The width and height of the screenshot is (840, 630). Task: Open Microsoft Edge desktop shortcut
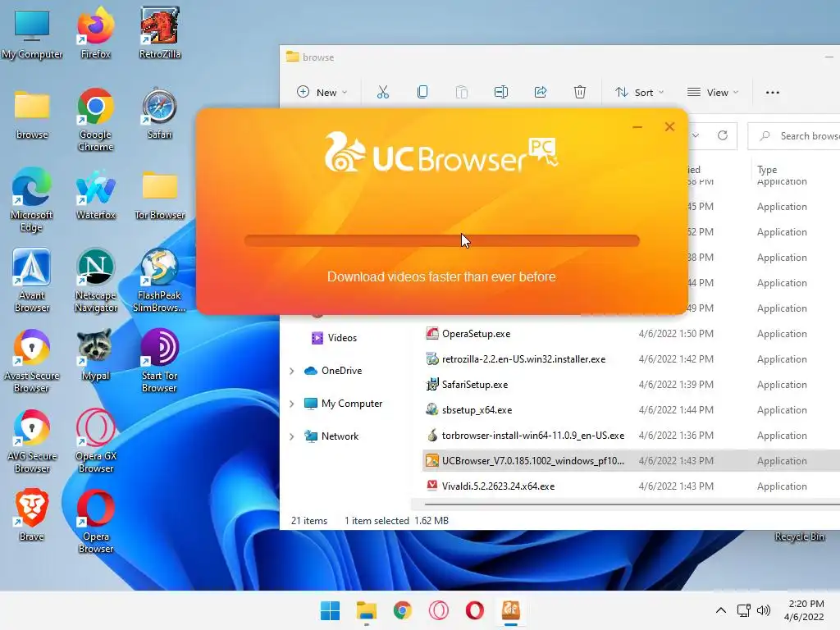pos(32,200)
